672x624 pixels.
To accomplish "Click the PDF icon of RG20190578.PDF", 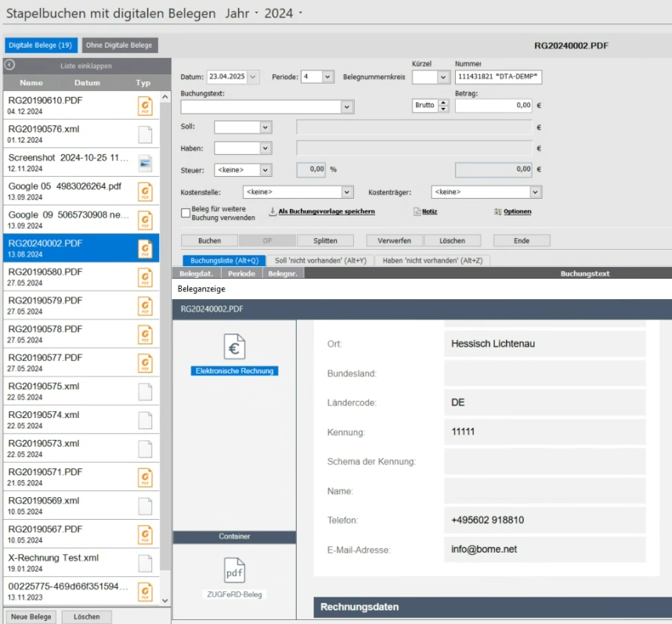I will coord(145,334).
